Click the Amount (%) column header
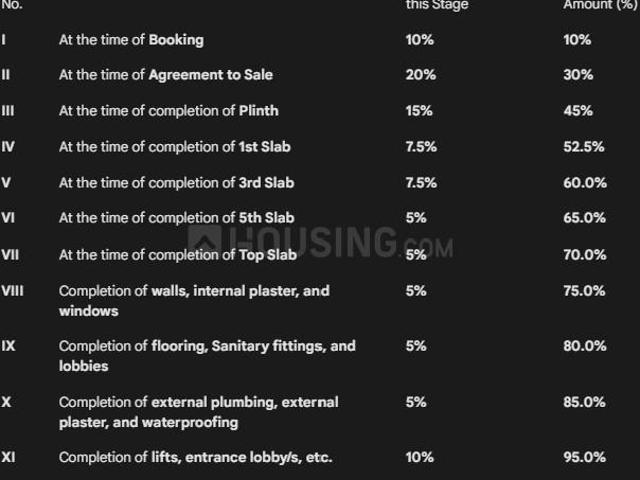This screenshot has height=480, width=640. pyautogui.click(x=600, y=5)
